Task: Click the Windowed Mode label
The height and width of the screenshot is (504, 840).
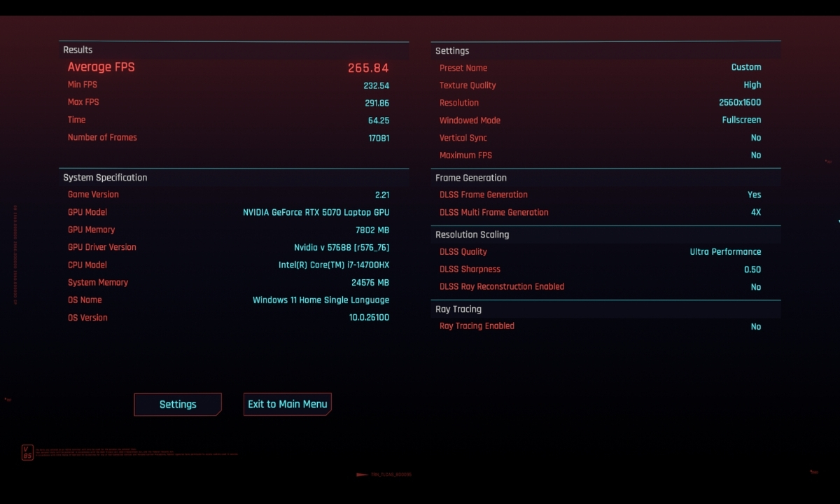Action: click(470, 120)
